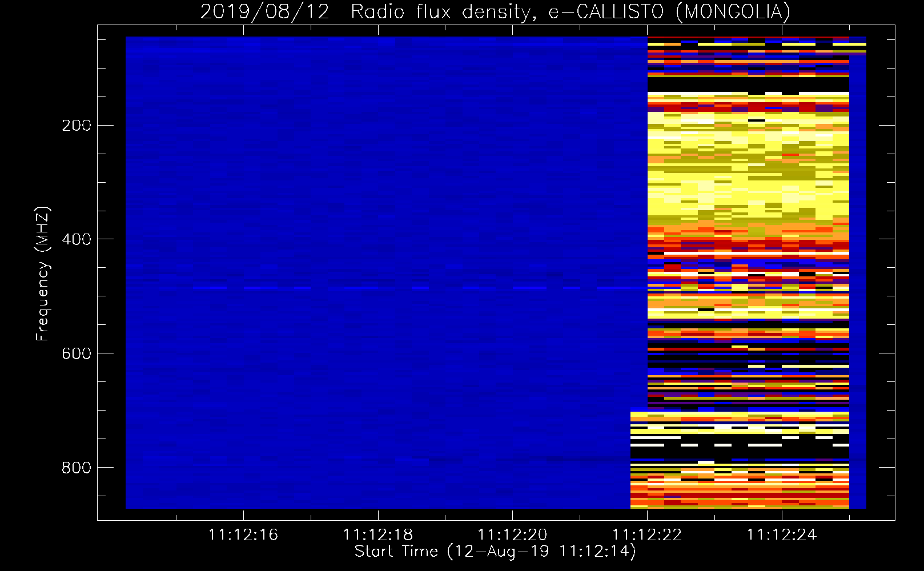Click the 11:12:20 time tick label
Viewport: 924px width, 571px height.
click(x=512, y=534)
